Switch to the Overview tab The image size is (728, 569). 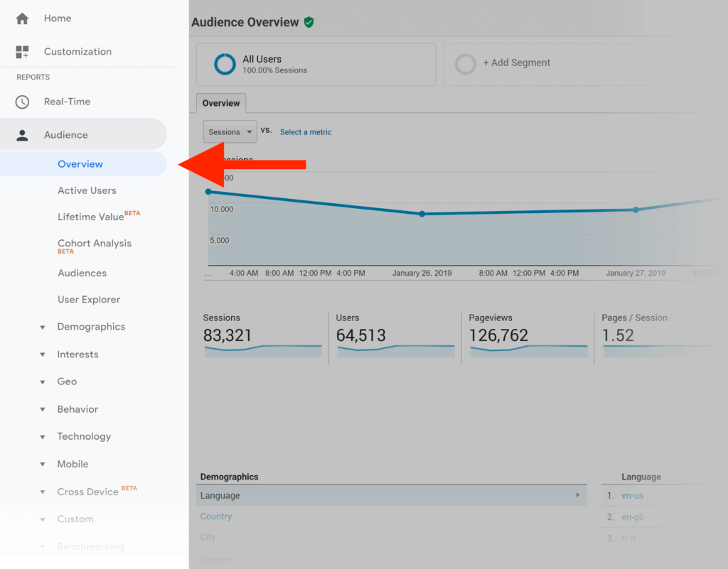pyautogui.click(x=220, y=103)
